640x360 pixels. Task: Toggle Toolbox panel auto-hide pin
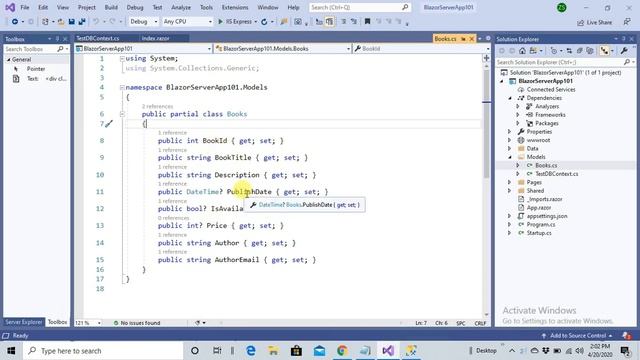tap(57, 39)
